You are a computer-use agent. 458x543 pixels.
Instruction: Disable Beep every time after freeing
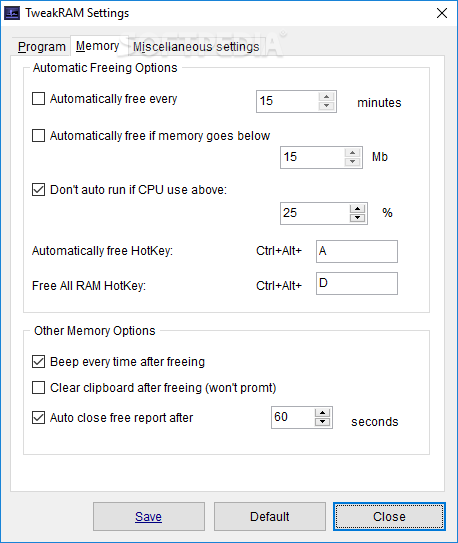coord(38,362)
